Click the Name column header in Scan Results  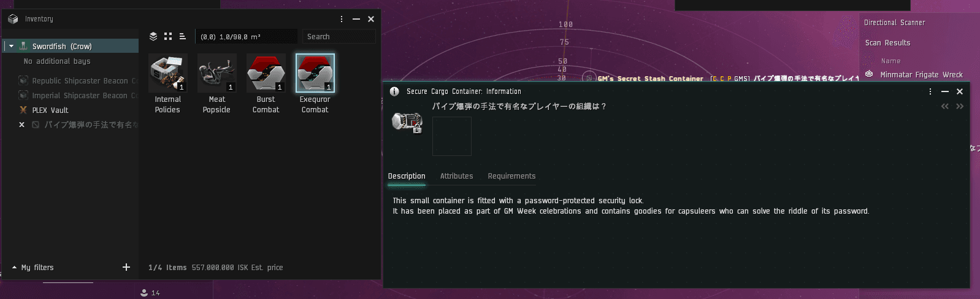[x=891, y=61]
